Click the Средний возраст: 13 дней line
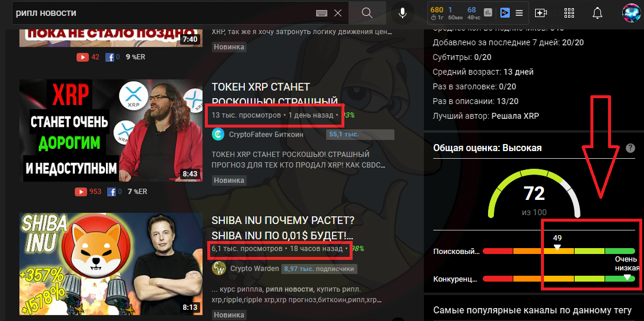Viewport: 644px width, 321px height. click(483, 72)
